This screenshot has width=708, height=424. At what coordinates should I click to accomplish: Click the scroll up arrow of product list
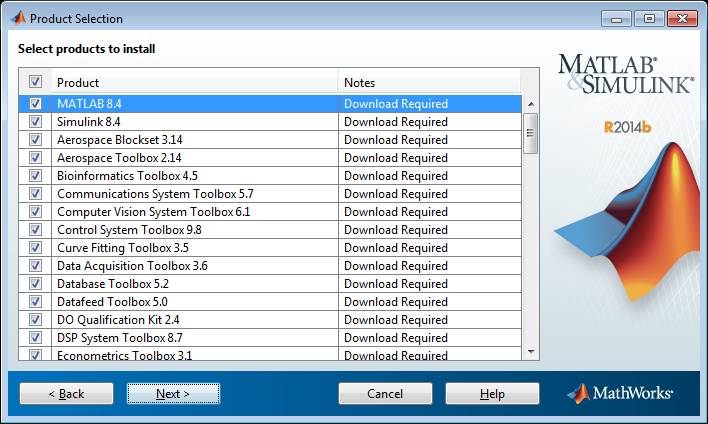[531, 103]
